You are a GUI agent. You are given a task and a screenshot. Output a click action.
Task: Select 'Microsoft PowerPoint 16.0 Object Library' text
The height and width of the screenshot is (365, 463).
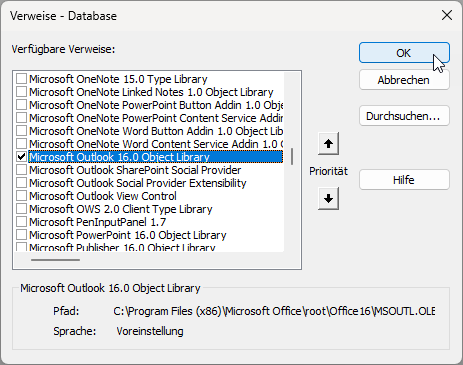[128, 235]
